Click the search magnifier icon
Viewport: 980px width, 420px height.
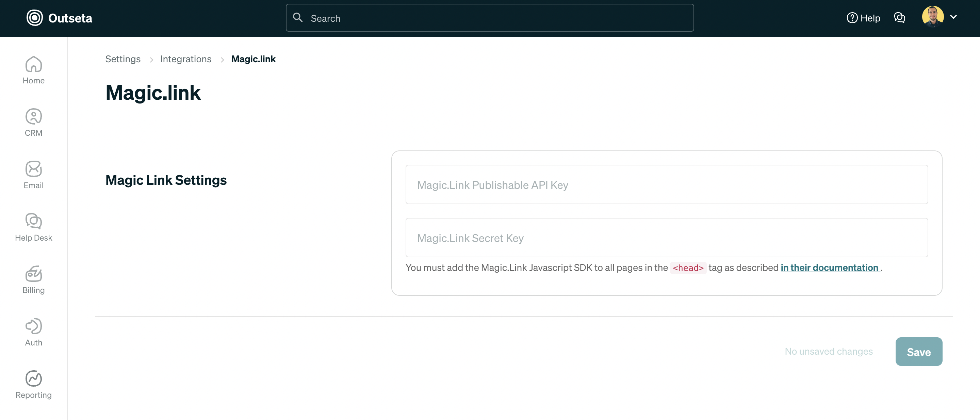(x=297, y=17)
